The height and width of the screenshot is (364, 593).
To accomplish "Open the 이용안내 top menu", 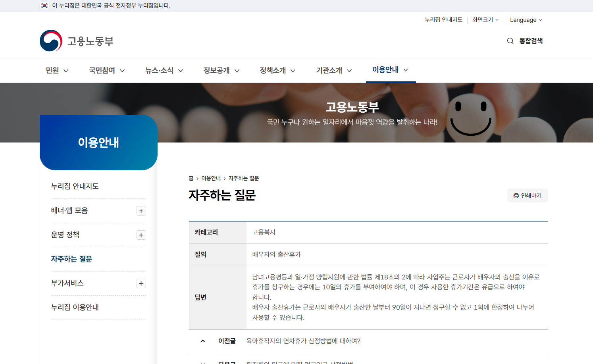I will (390, 70).
